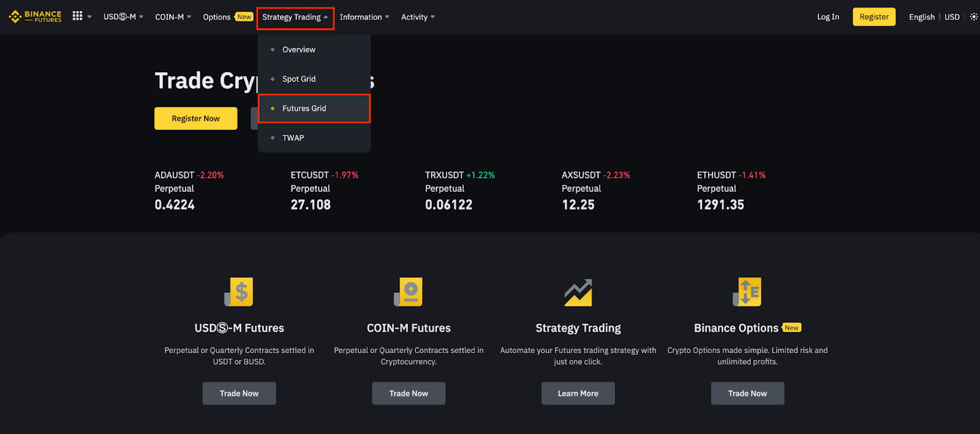Expand the USDⓈ-M dropdown
Image resolution: width=980 pixels, height=434 pixels.
[x=123, y=17]
